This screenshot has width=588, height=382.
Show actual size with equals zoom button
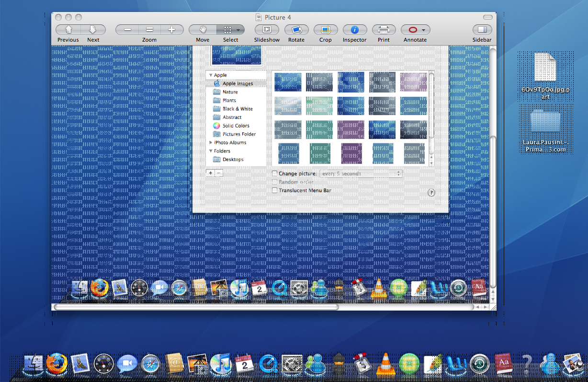pos(149,30)
